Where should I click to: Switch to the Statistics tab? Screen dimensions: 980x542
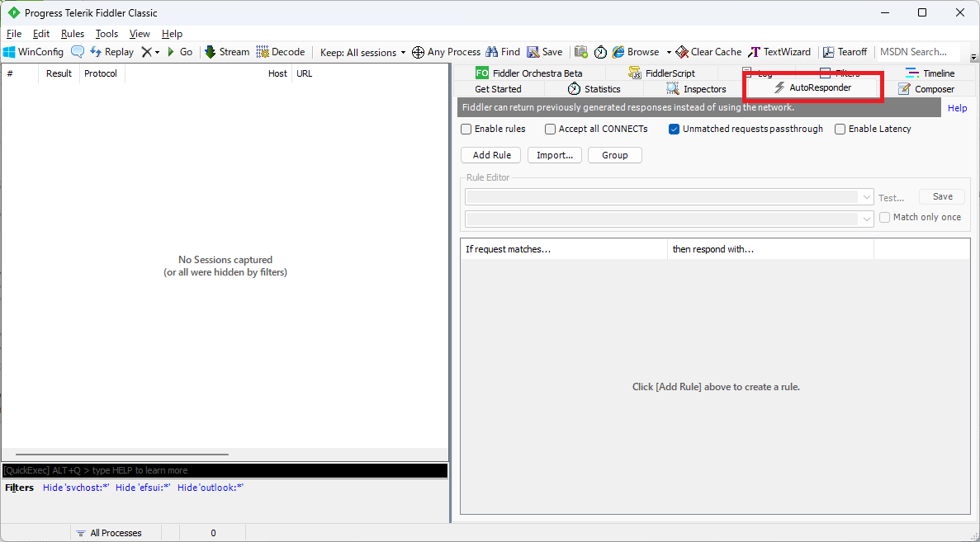tap(594, 89)
